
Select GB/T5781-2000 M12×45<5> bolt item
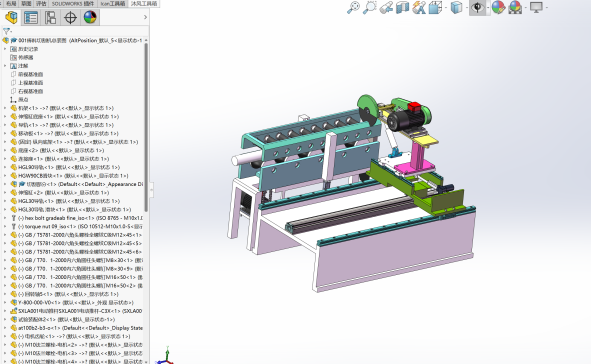(x=80, y=243)
